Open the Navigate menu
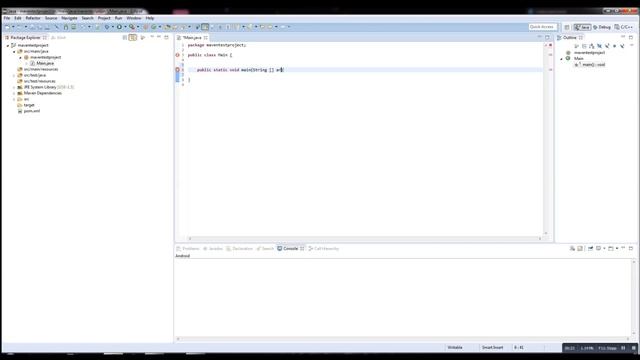The image size is (640, 360). point(69,18)
